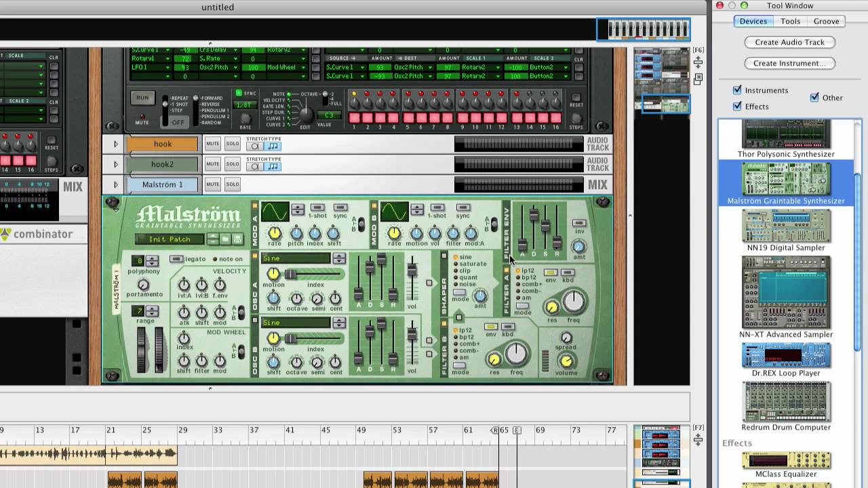Expand the Malström 1 mix device

115,184
